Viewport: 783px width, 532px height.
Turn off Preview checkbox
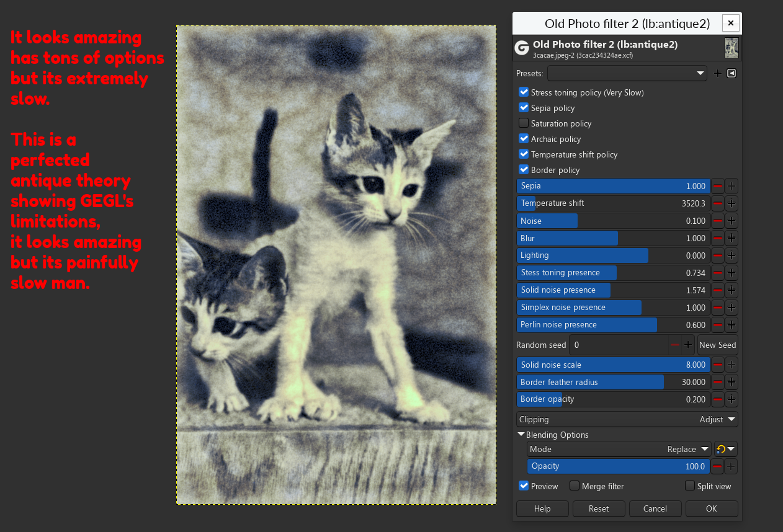click(x=524, y=486)
